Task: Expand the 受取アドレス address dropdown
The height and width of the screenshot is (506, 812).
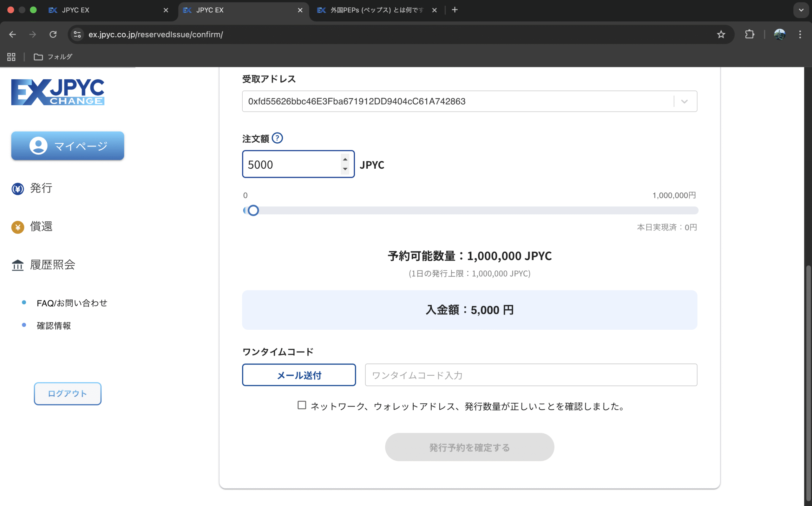Action: (x=684, y=101)
